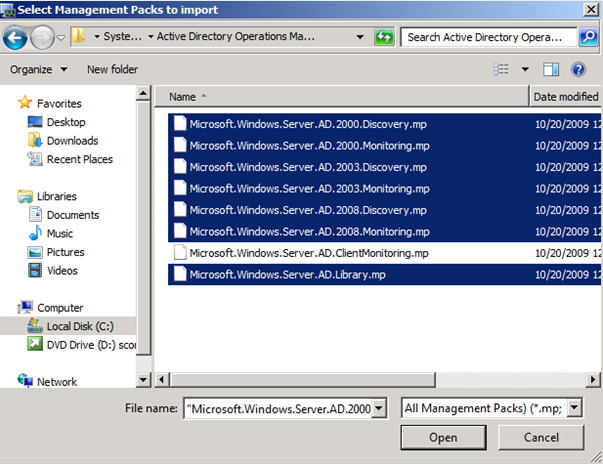This screenshot has height=464, width=603.
Task: Click Active Directory Operations Ma... breadcrumb
Action: (235, 37)
